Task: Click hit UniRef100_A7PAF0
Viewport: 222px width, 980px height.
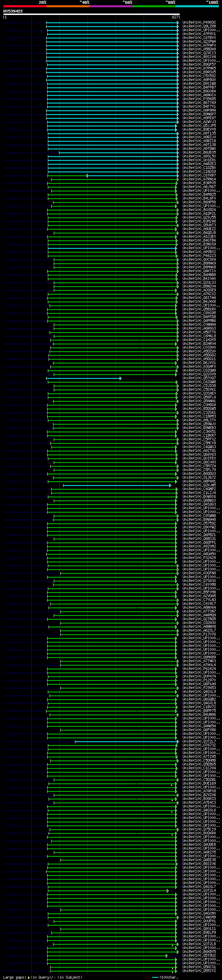Action: click(x=199, y=45)
